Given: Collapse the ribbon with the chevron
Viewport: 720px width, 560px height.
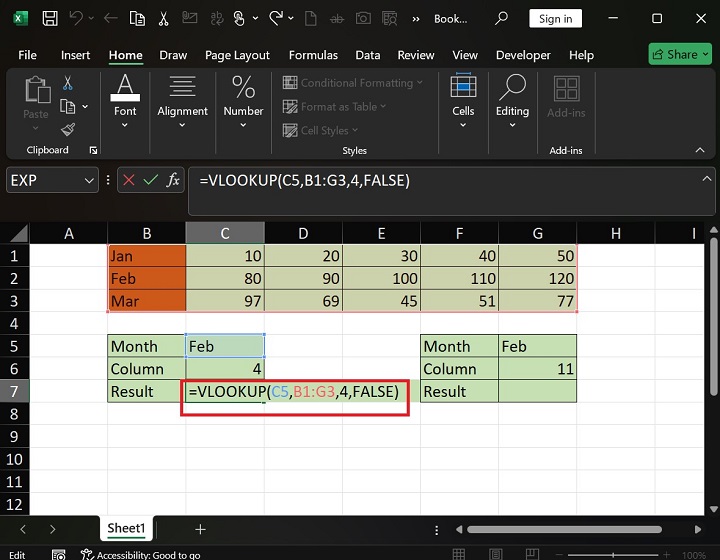Looking at the screenshot, I should tap(700, 150).
